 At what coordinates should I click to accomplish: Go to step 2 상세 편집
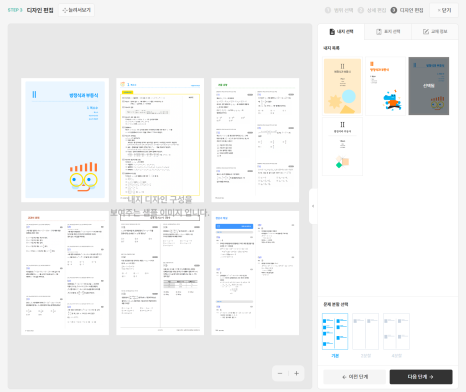pyautogui.click(x=372, y=10)
